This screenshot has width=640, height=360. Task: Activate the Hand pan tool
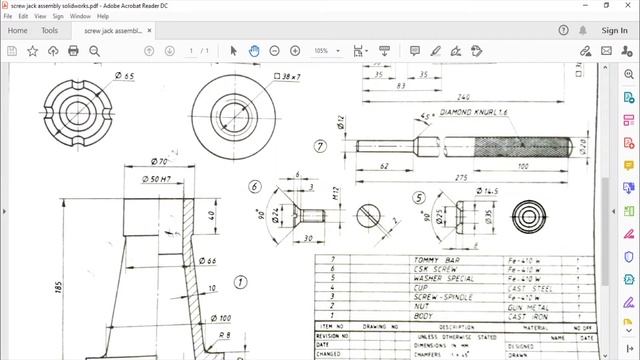pos(254,51)
